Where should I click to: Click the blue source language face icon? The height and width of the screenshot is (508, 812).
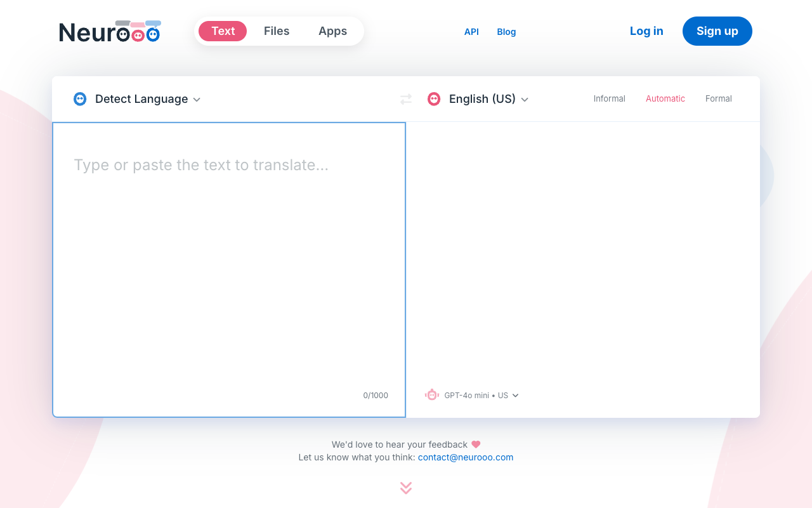pos(80,98)
